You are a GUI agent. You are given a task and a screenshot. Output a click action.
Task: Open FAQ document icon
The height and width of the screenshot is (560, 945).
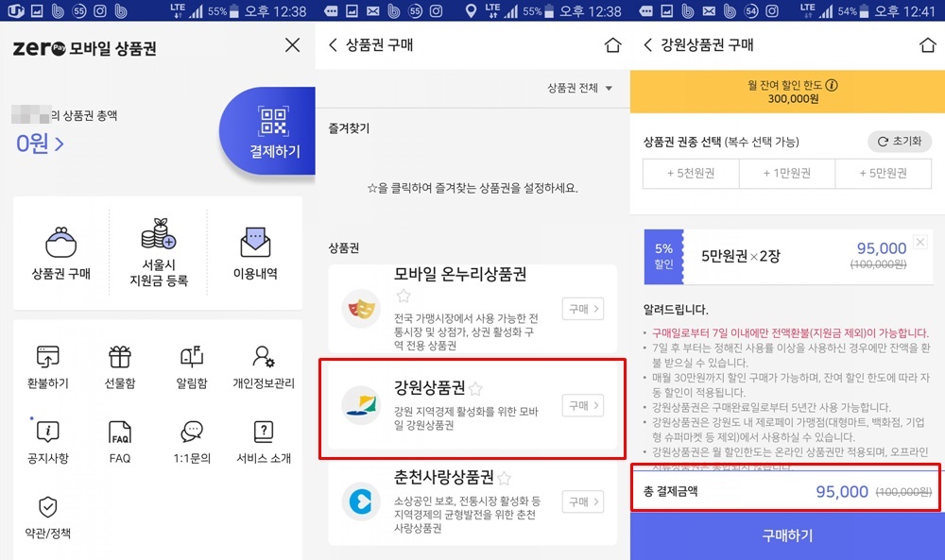pyautogui.click(x=120, y=432)
